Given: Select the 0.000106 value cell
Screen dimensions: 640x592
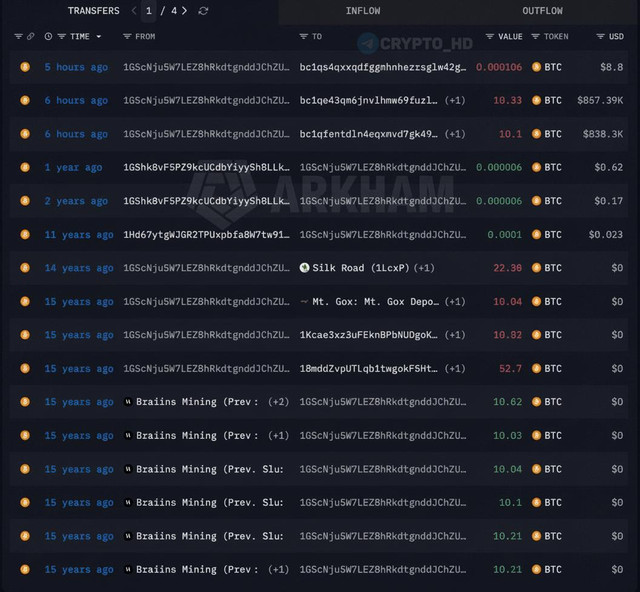Looking at the screenshot, I should 499,67.
